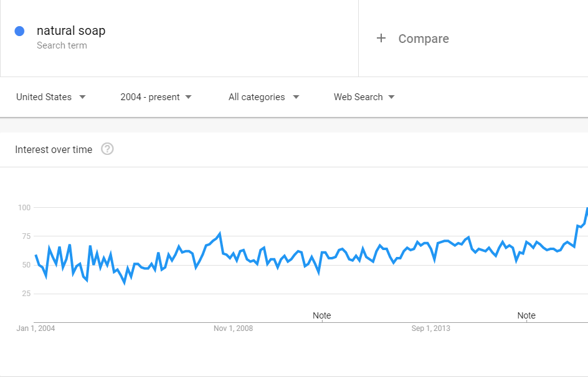Edit the natural soap search term
This screenshot has width=588, height=377.
pos(71,30)
